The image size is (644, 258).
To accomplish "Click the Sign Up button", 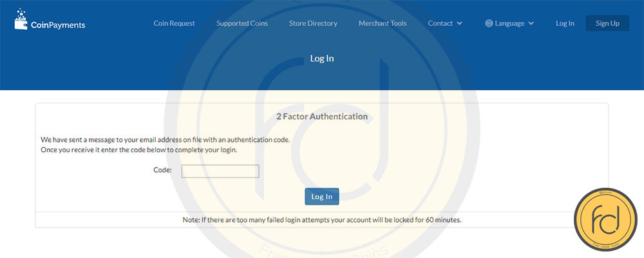I will 607,23.
